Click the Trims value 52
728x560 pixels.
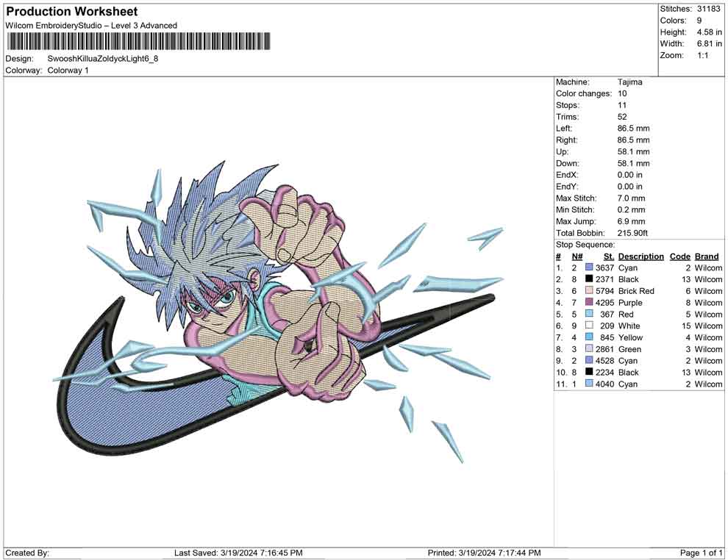click(622, 117)
